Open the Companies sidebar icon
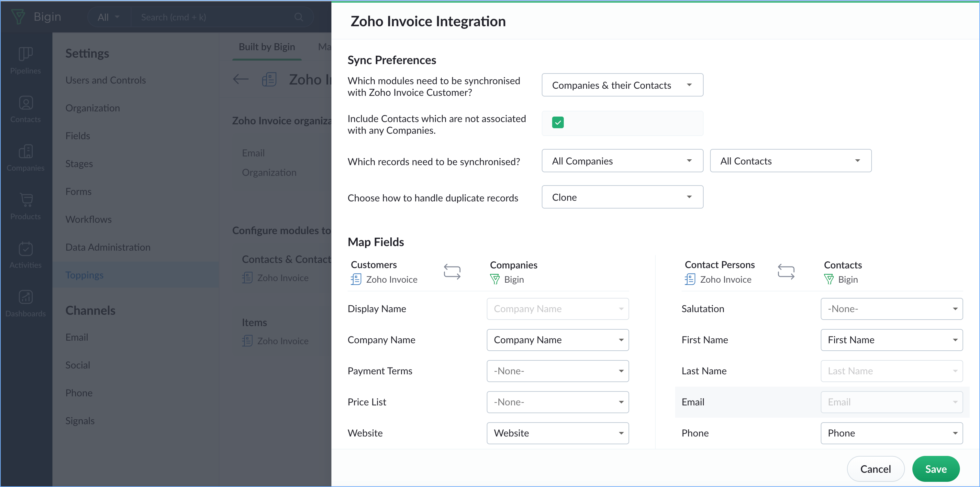 26,152
